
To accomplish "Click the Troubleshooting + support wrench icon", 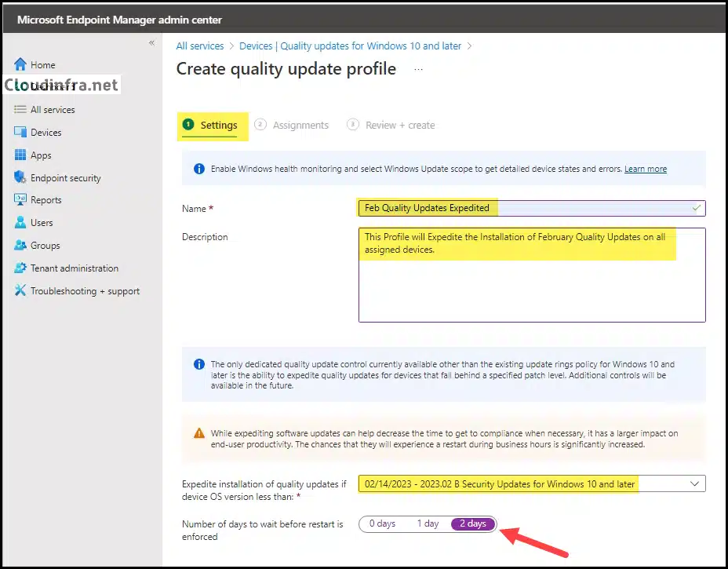I will (20, 290).
